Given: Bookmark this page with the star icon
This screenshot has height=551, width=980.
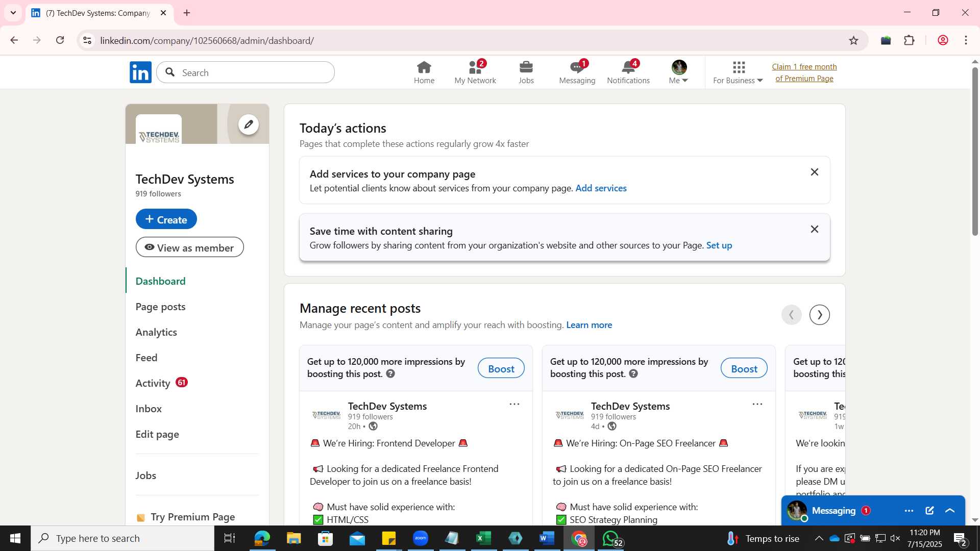Looking at the screenshot, I should [x=853, y=40].
